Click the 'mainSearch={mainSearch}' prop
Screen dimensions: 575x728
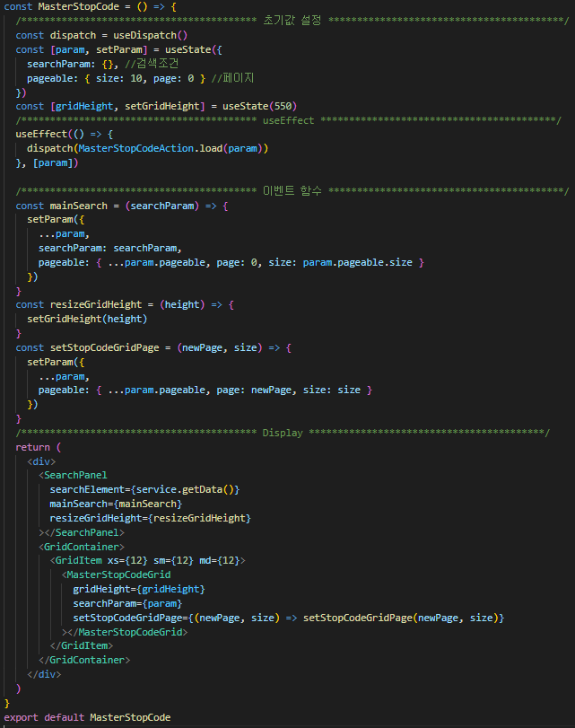(116, 504)
